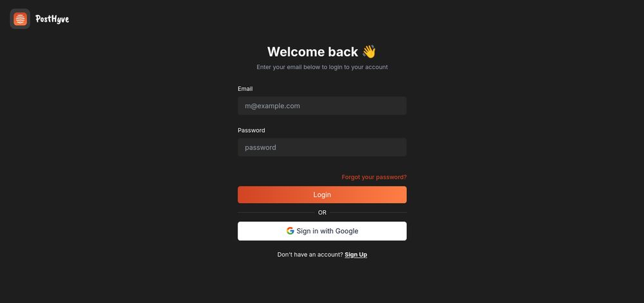
Task: Click the OR divider text
Action: 322,213
